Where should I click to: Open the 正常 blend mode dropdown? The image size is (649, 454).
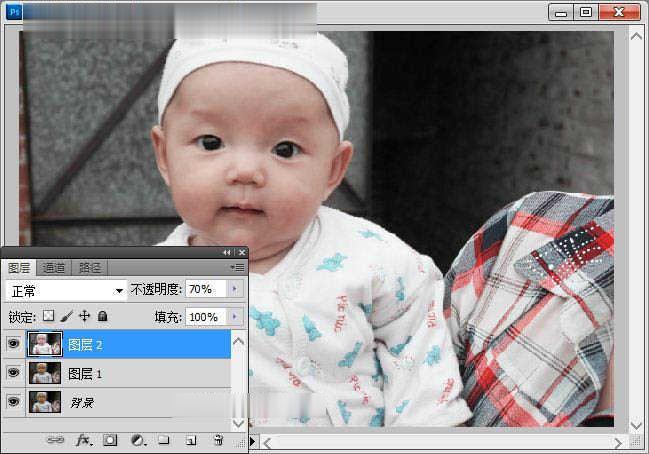[x=66, y=291]
